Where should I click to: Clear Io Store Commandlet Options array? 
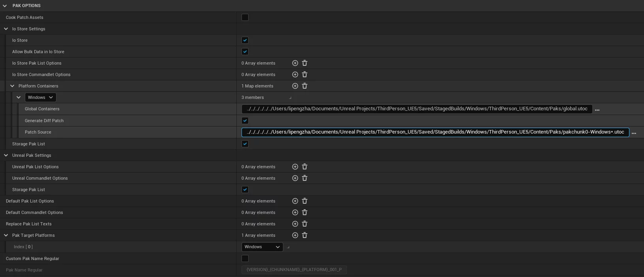coord(305,74)
